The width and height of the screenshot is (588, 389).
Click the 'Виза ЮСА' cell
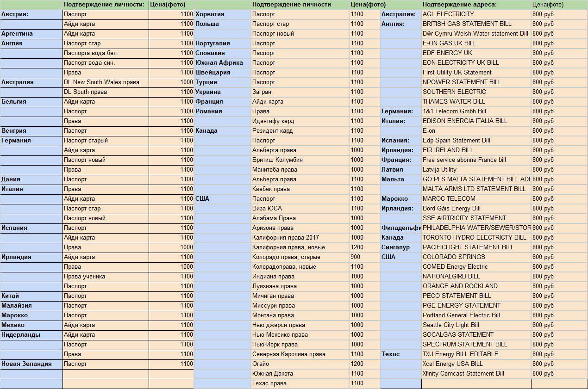(x=300, y=209)
